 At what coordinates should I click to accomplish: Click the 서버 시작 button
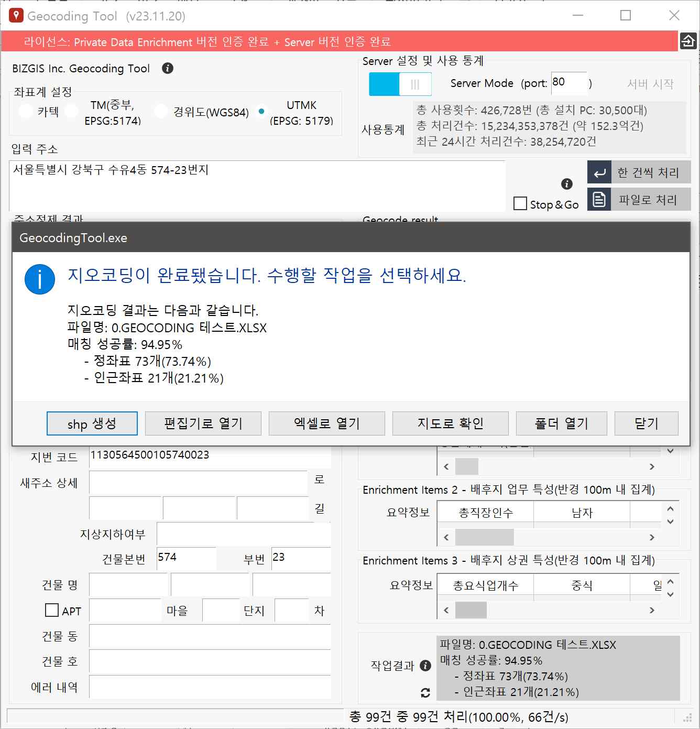point(650,84)
